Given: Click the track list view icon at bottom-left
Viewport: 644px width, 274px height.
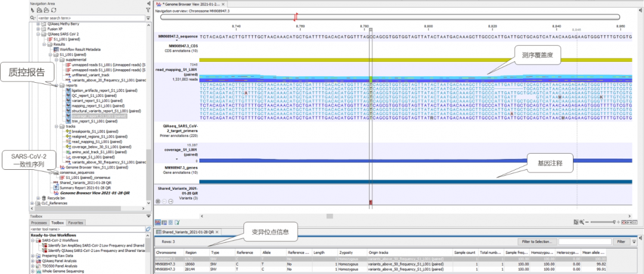Looking at the screenshot, I should tap(157, 222).
